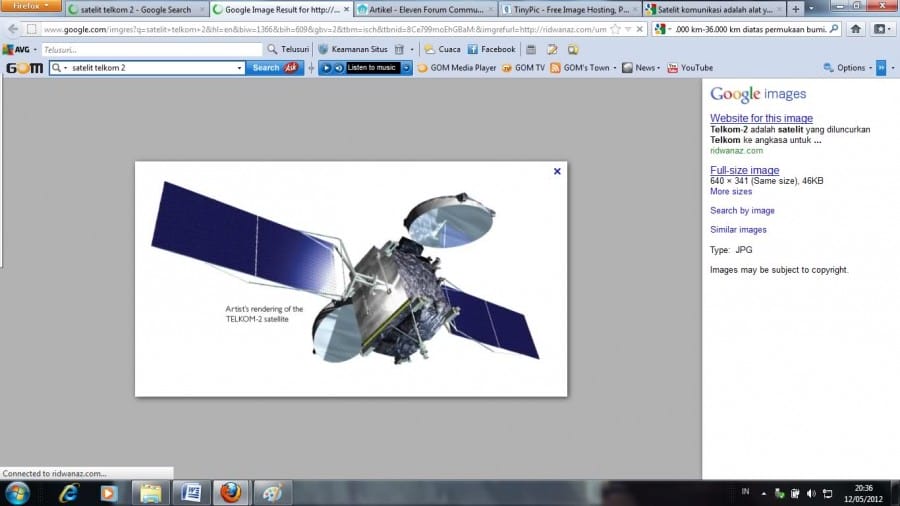Open YouTube from the GOM toolbar
Screen dimensions: 900x506
click(x=690, y=68)
